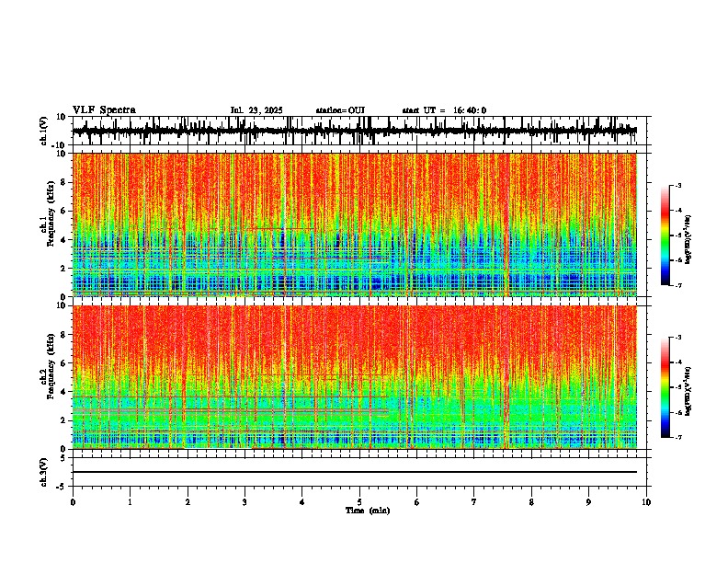The width and height of the screenshot is (728, 563).
Task: Click the ch.1 spectrogram color scale bar
Action: tap(665, 236)
